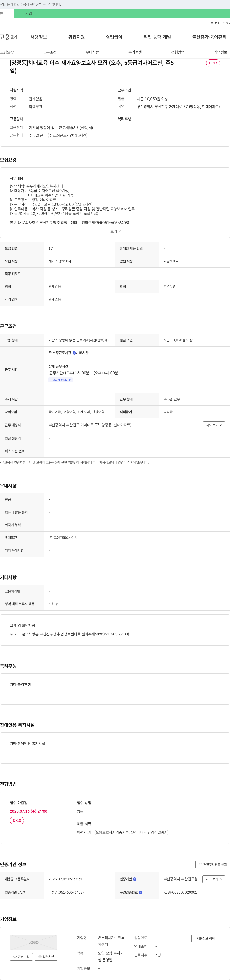Image resolution: width=230 pixels, height=980 pixels.
Task: Add company with 관심기업 button
Action: [21, 956]
